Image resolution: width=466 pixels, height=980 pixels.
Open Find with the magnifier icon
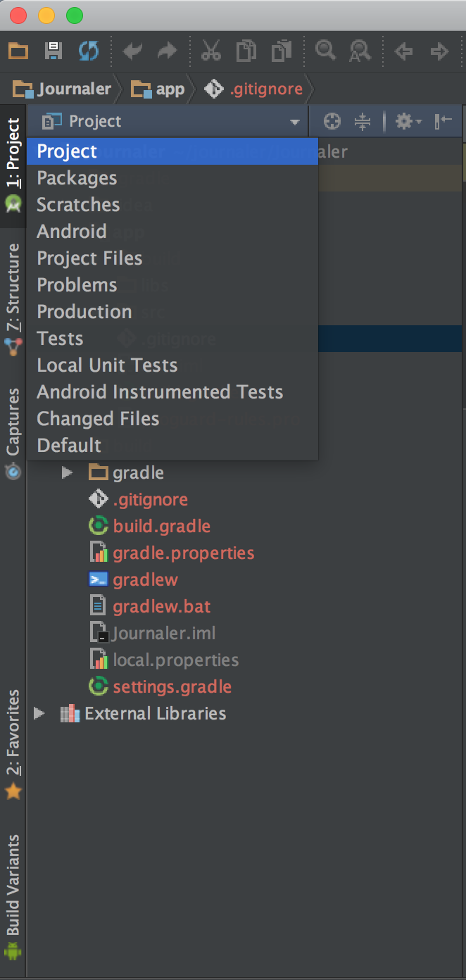[x=325, y=51]
